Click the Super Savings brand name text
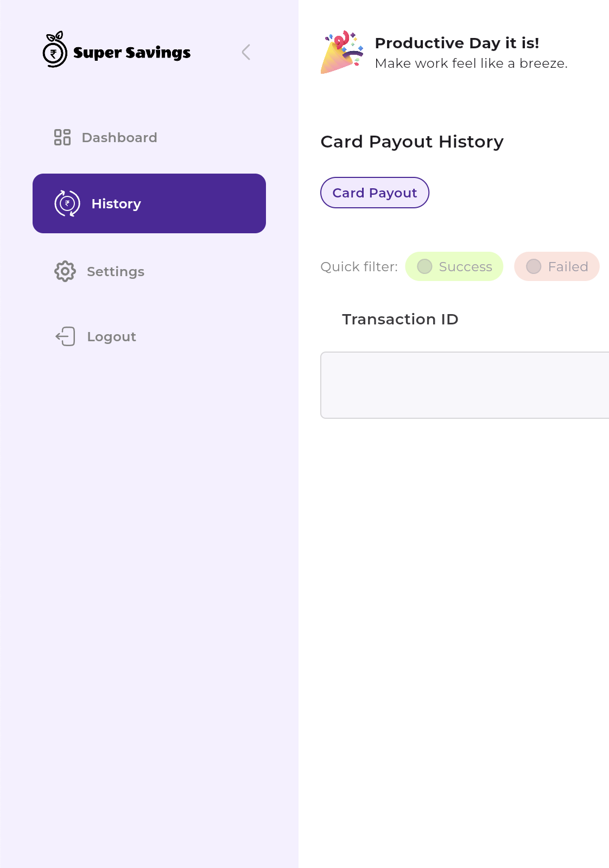The image size is (609, 868). point(132,53)
